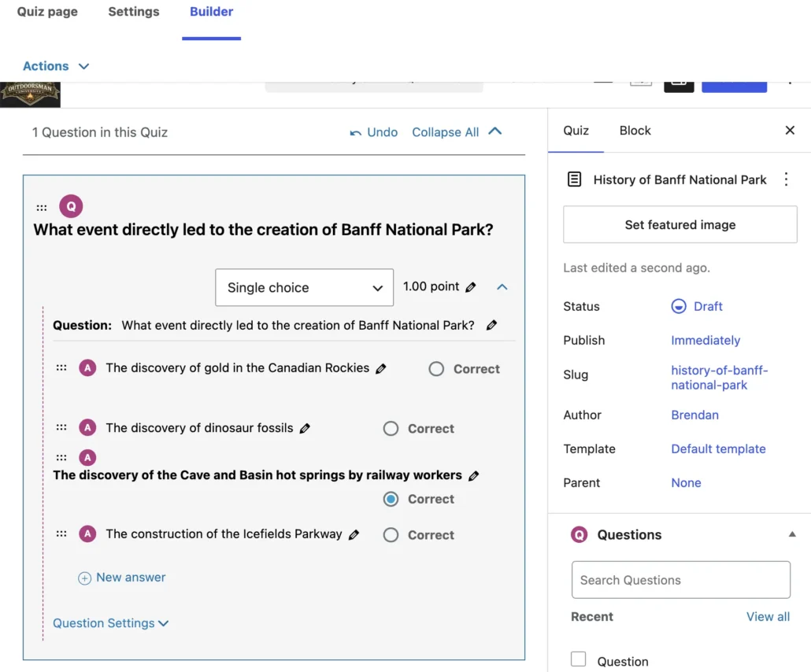Image resolution: width=811 pixels, height=672 pixels.
Task: Change the Default template
Action: tap(718, 449)
